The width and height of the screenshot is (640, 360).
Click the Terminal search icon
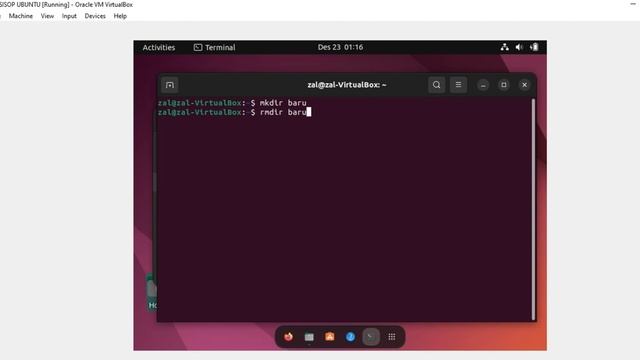[436, 85]
